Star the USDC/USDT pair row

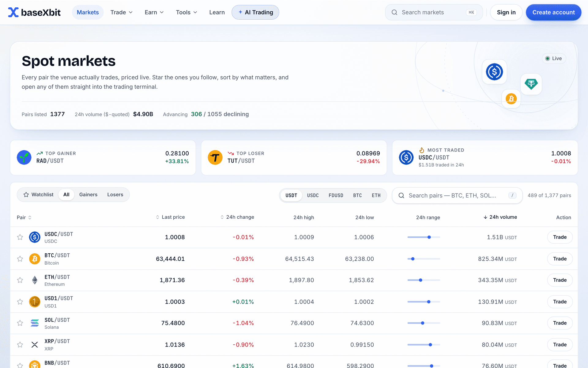point(20,237)
